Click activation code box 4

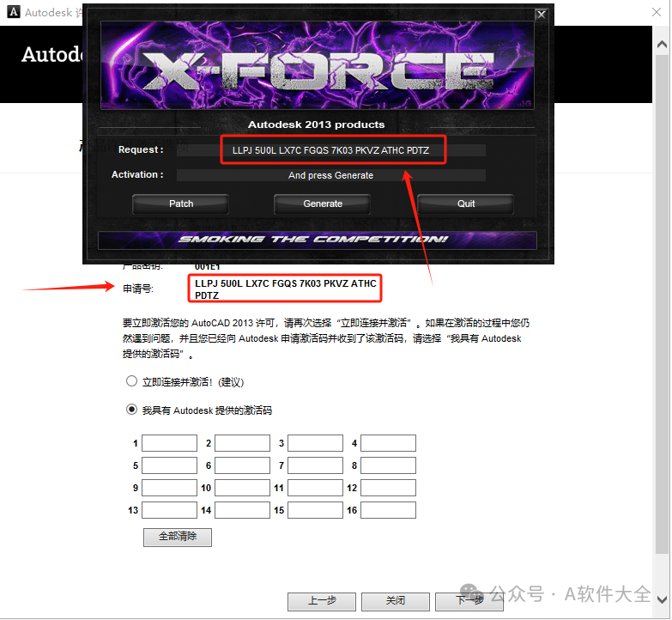click(x=388, y=443)
